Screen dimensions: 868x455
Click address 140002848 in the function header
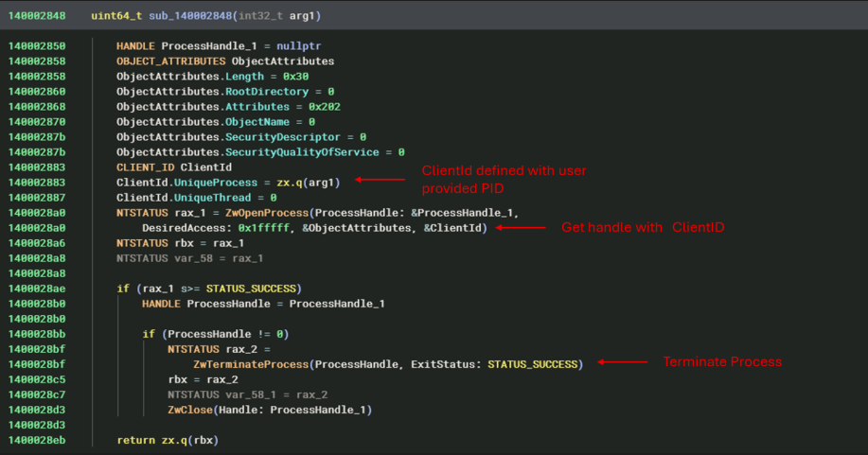39,16
